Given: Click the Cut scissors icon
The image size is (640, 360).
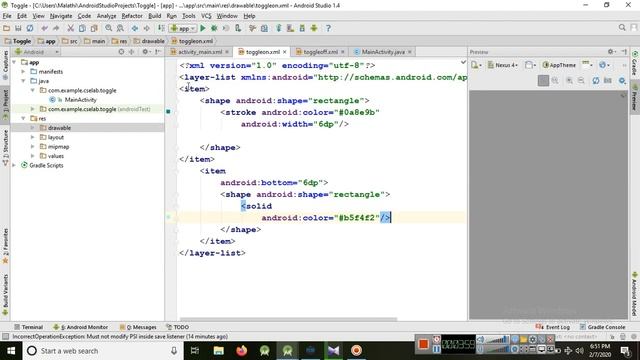Looking at the screenshot, I should click(x=71, y=28).
